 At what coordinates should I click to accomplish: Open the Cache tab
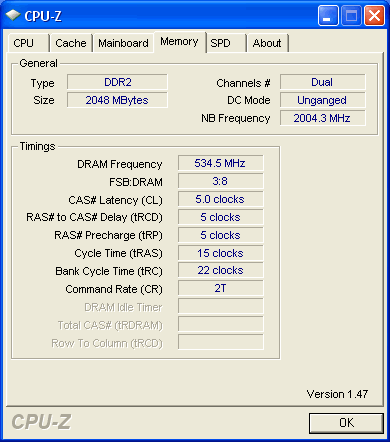tap(71, 43)
